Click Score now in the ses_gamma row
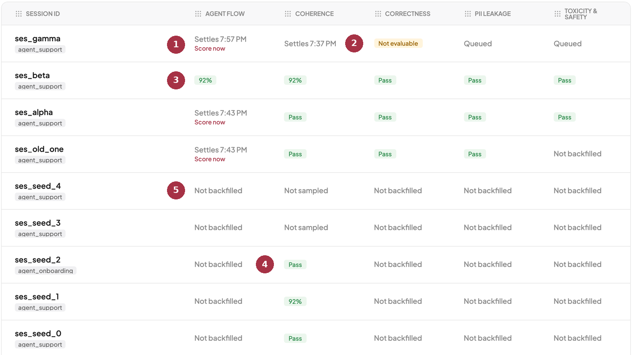The height and width of the screenshot is (355, 644). [x=210, y=49]
